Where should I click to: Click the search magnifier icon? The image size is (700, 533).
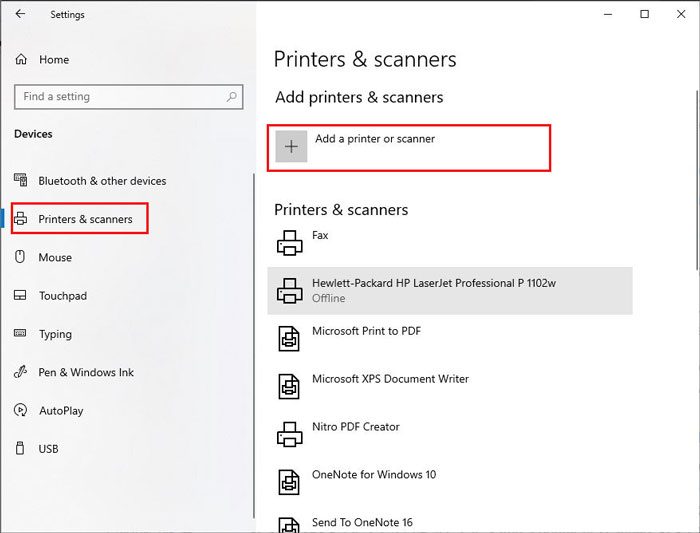tap(232, 96)
